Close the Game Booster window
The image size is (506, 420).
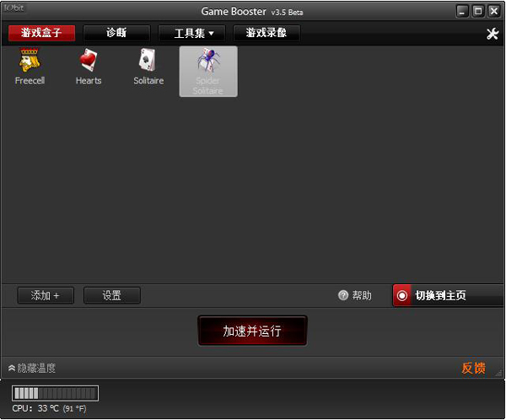click(x=493, y=12)
